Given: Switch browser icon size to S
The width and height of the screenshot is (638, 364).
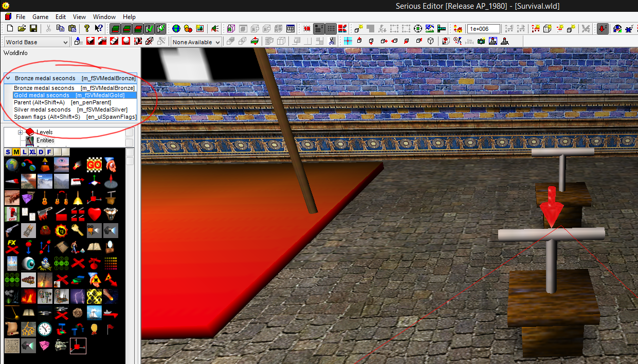Looking at the screenshot, I should [8, 152].
